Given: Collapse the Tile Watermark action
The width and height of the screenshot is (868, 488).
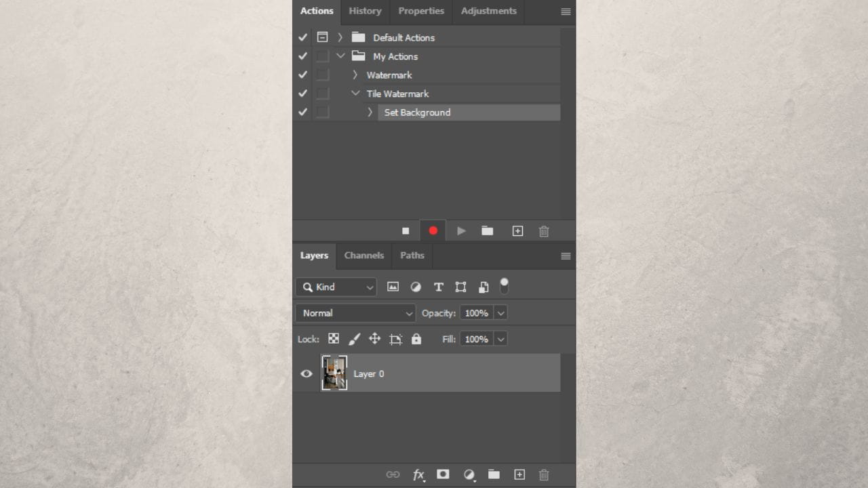Looking at the screenshot, I should coord(355,94).
